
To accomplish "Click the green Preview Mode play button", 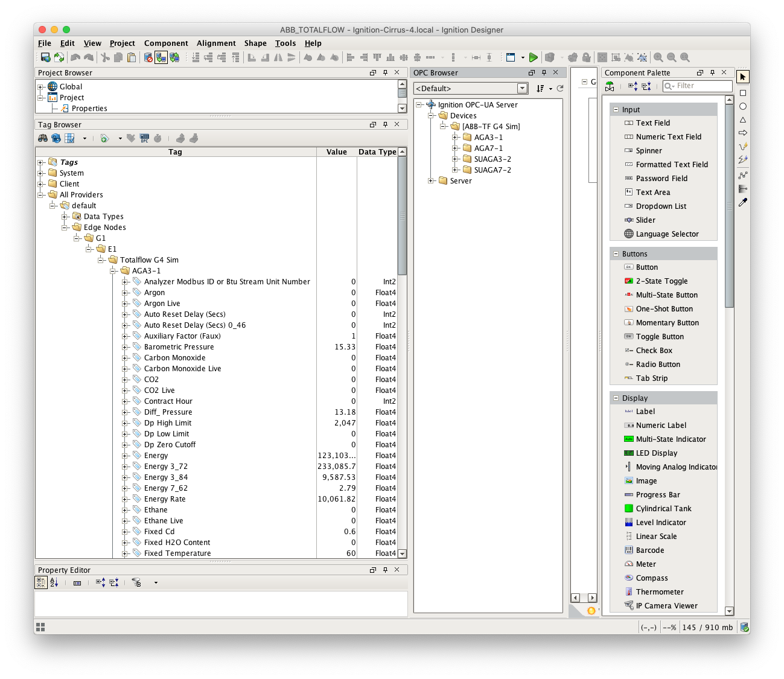I will pos(534,57).
